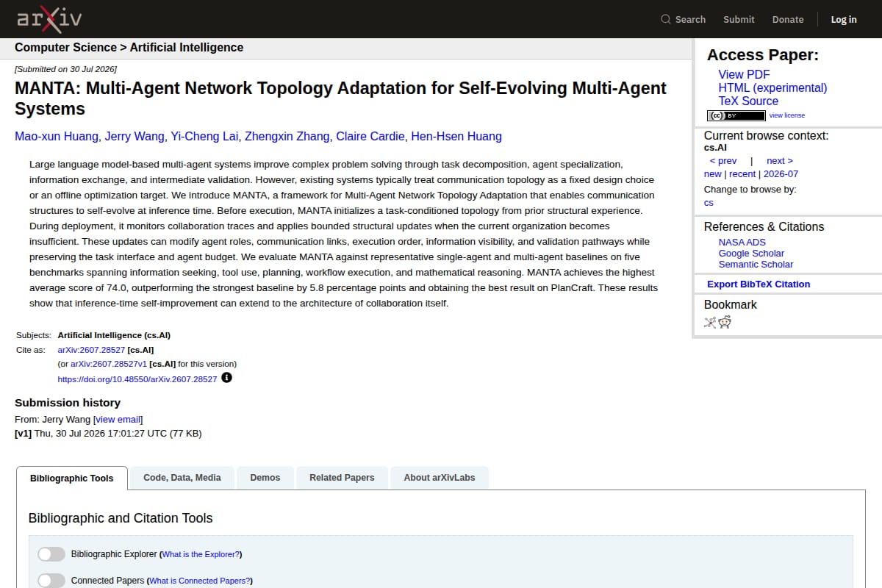882x588 pixels.
Task: Click Computer Science > Artificial Intelligence breadcrumb
Action: 129,48
